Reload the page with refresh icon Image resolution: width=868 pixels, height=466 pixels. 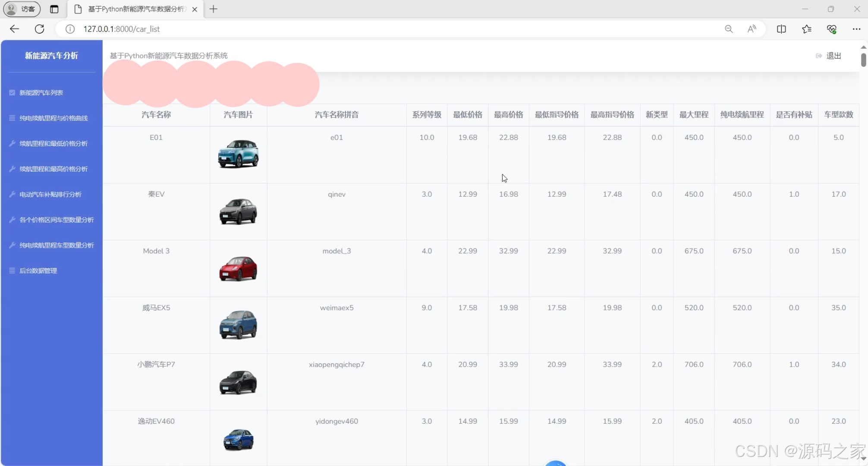pos(39,29)
